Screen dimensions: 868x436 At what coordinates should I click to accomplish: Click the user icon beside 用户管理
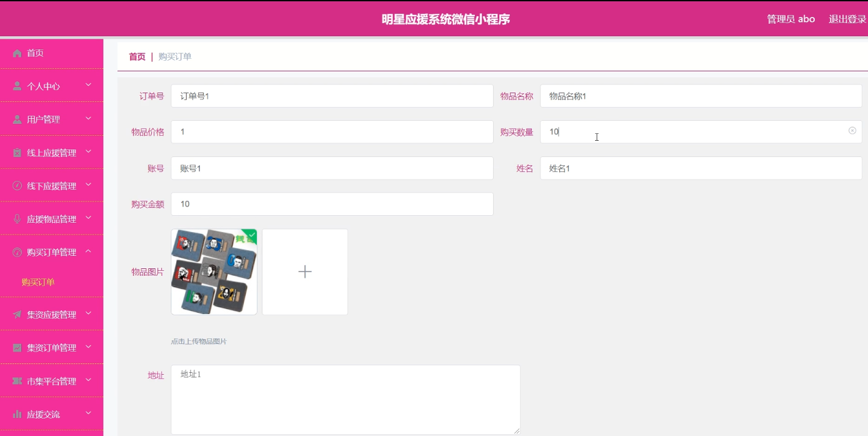pyautogui.click(x=17, y=119)
